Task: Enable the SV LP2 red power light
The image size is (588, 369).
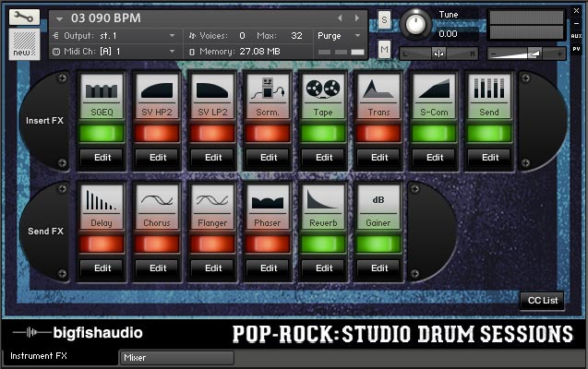Action: (212, 134)
